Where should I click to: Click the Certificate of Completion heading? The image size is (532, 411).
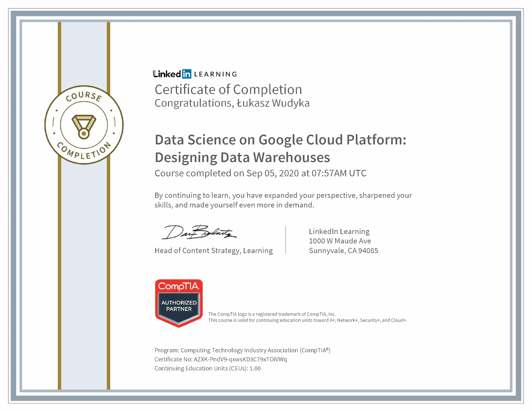click(228, 89)
